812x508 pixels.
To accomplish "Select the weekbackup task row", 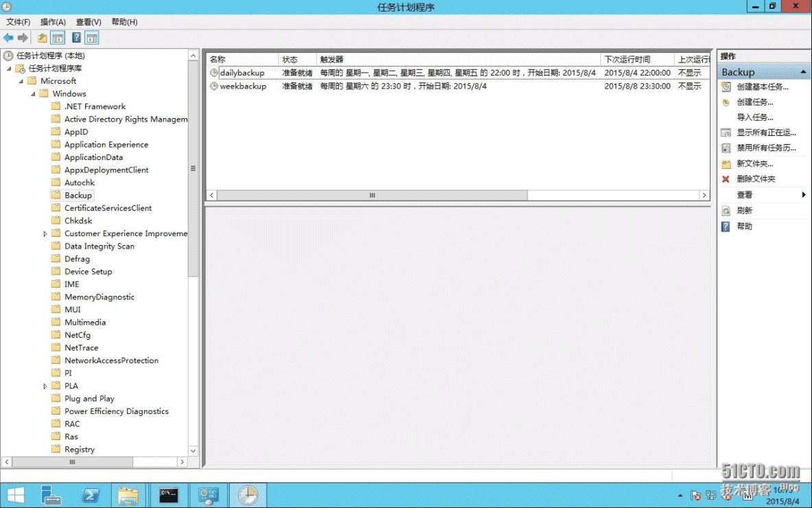I will click(243, 86).
